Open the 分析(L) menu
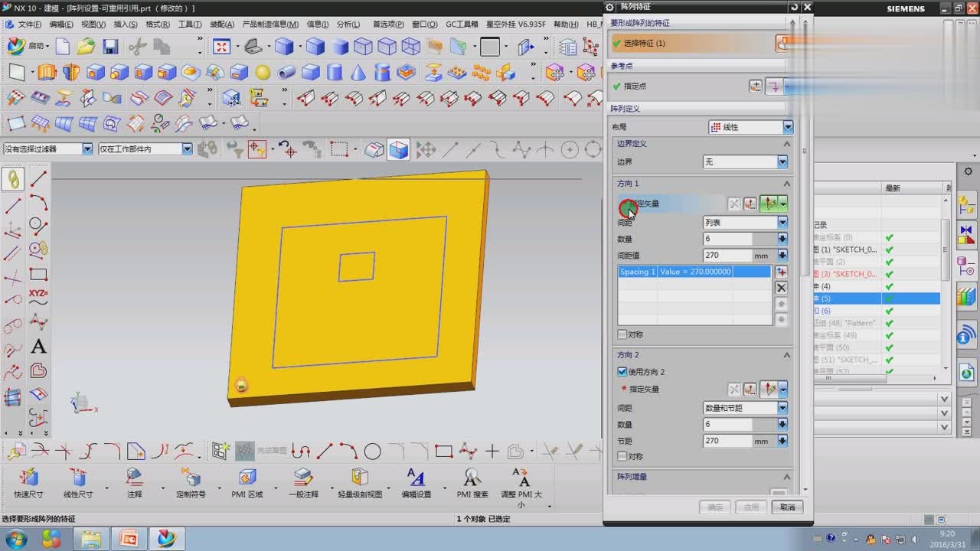This screenshot has height=551, width=980. [x=348, y=24]
